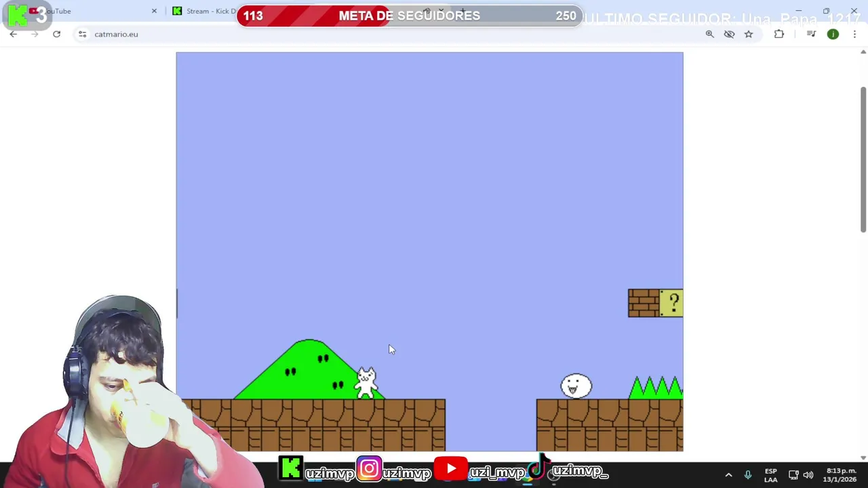Screen dimensions: 868x488
Task: Open the media controls icon in toolbar
Action: point(811,34)
